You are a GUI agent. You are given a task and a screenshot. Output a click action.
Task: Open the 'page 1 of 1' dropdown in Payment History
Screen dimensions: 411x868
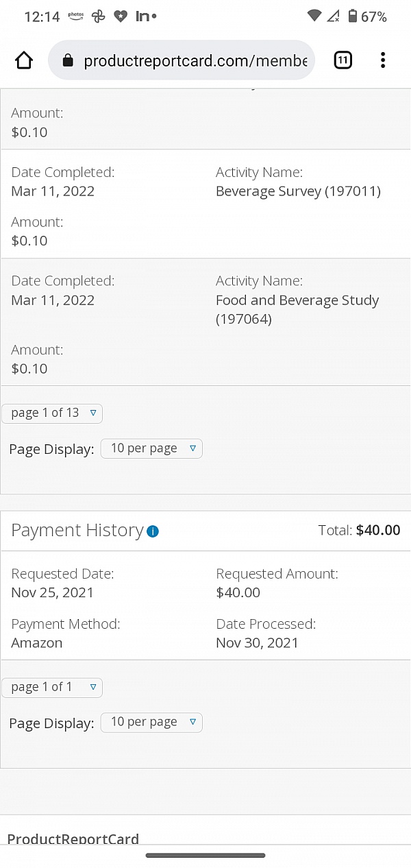click(x=52, y=687)
